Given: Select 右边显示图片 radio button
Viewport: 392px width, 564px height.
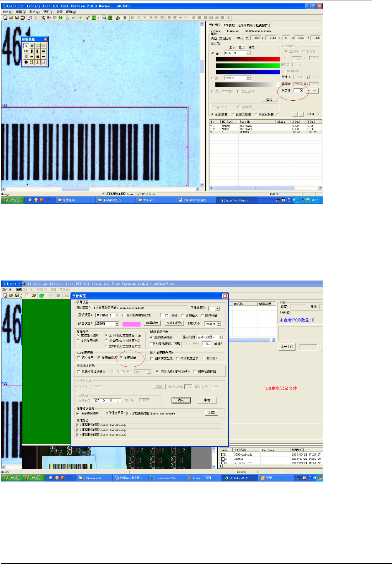Looking at the screenshot, I should click(x=78, y=340).
